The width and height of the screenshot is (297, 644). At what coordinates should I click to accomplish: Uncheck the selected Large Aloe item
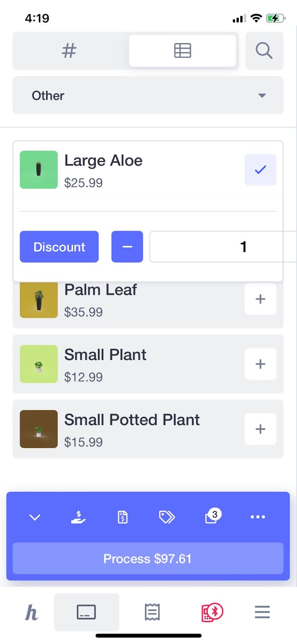260,170
